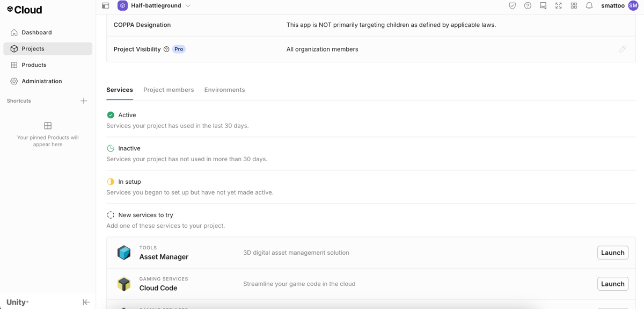Image resolution: width=644 pixels, height=309 pixels.
Task: Open the apps grid icon in header
Action: [x=574, y=6]
